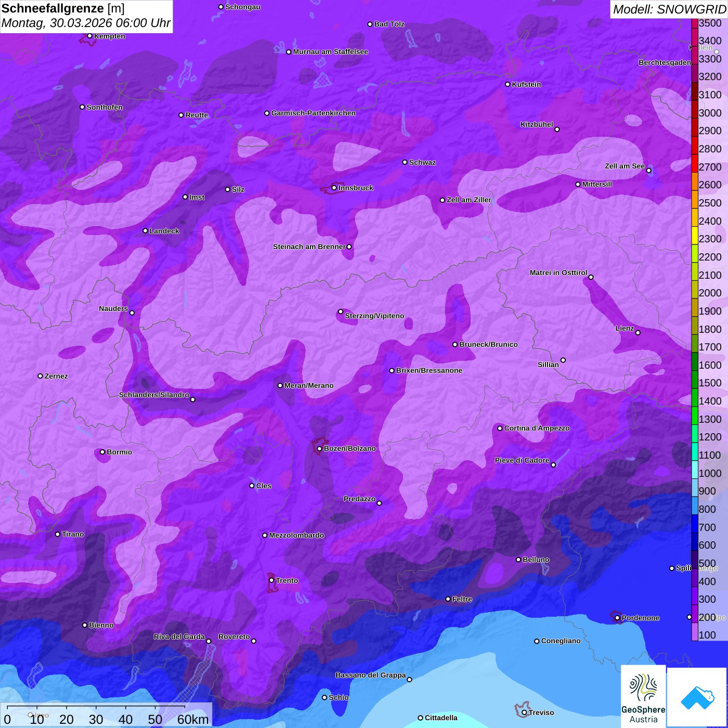Click the 'Silz' label
This screenshot has height=728, width=728.
click(238, 189)
